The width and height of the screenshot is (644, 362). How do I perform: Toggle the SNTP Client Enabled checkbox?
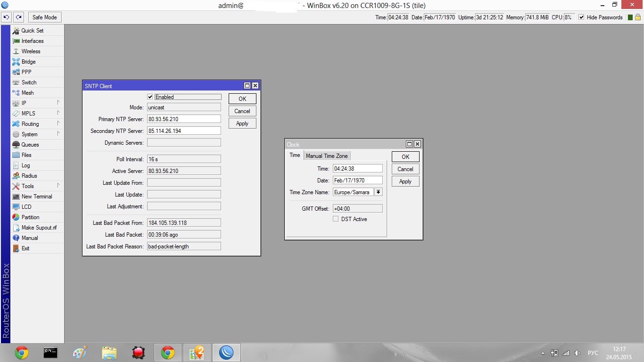click(x=150, y=97)
